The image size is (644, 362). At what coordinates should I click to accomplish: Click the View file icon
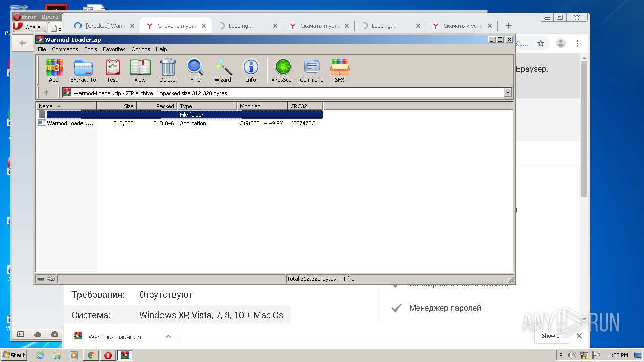tap(140, 70)
